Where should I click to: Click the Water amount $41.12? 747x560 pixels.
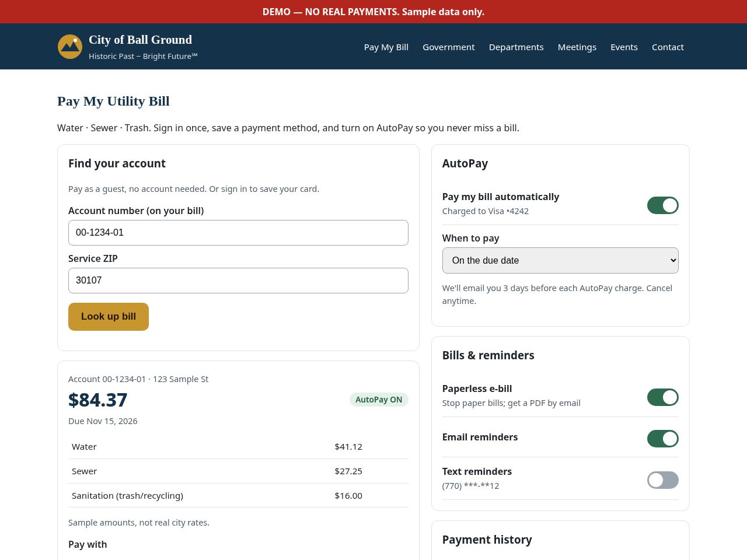point(348,447)
